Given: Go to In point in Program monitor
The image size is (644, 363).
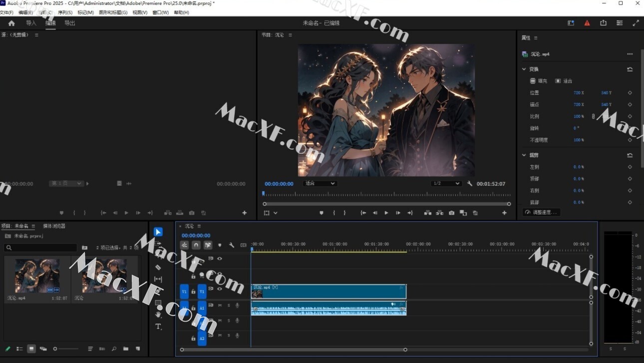Looking at the screenshot, I should point(363,213).
